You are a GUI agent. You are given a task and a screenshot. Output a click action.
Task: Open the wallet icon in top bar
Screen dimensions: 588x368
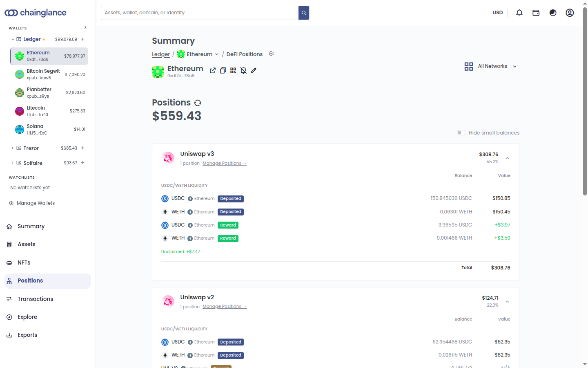(x=536, y=13)
